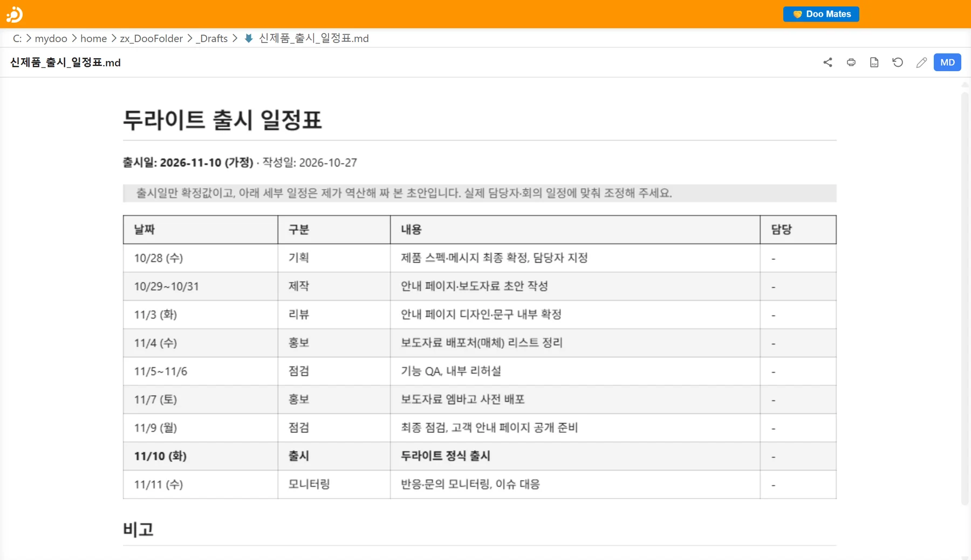Go to C: in breadcrumb

17,38
